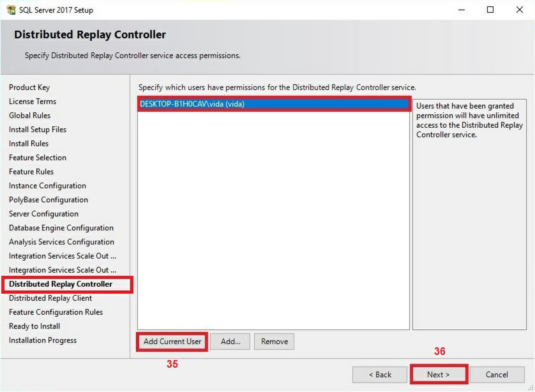Remove the selected user with Remove button
Screen dimensions: 535x392
click(274, 342)
